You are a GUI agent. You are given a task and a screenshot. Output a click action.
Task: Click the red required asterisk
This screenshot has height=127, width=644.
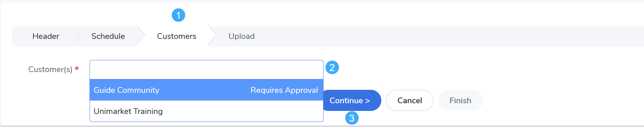tap(77, 69)
